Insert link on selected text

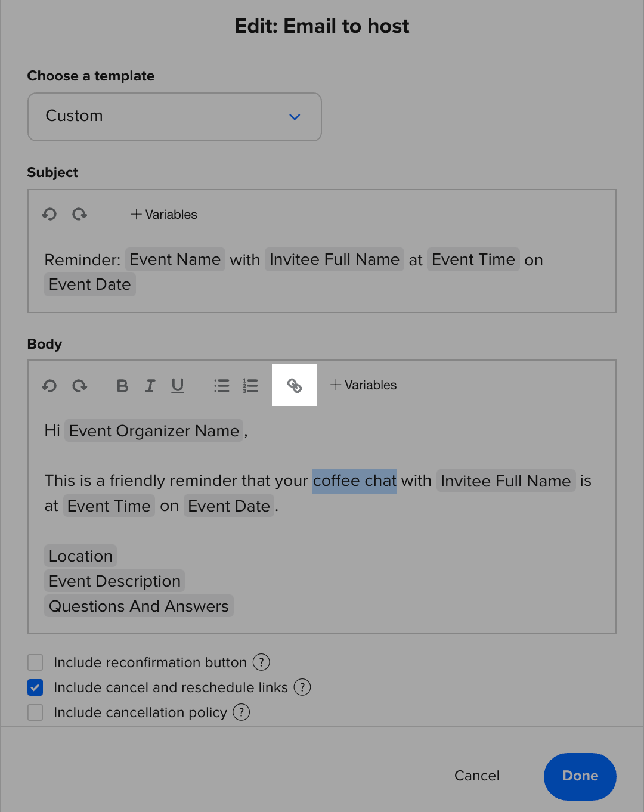tap(295, 385)
